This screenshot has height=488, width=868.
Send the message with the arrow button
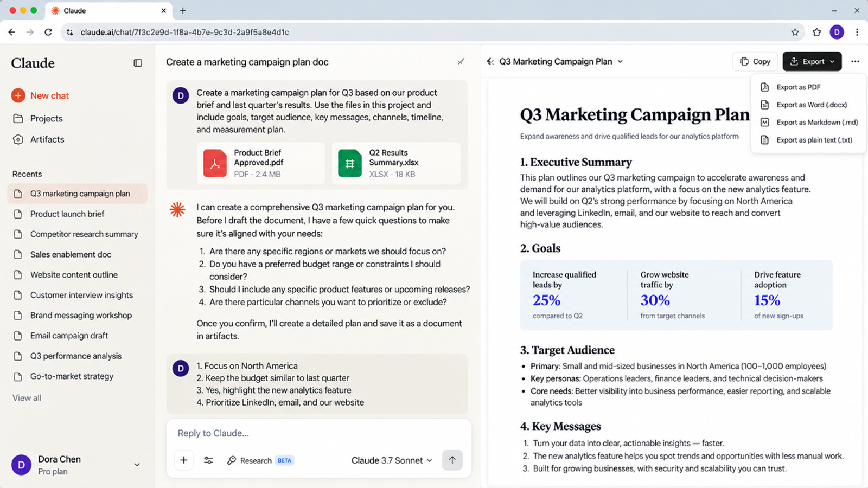pyautogui.click(x=452, y=460)
